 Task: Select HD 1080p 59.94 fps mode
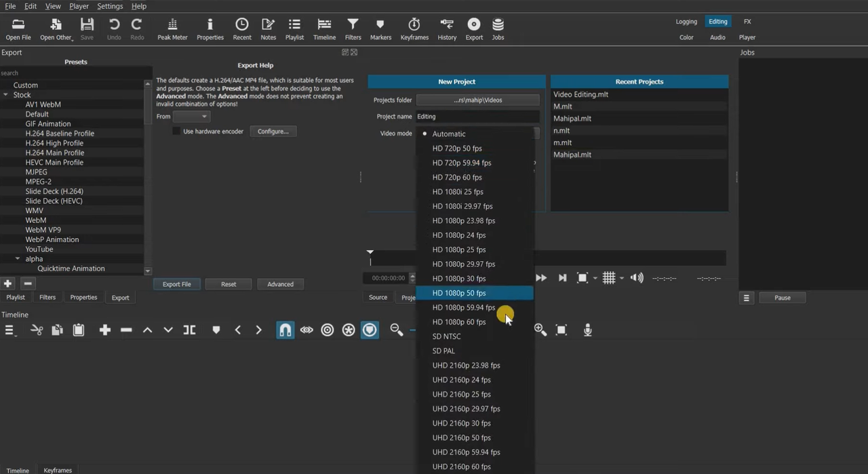tap(474, 307)
